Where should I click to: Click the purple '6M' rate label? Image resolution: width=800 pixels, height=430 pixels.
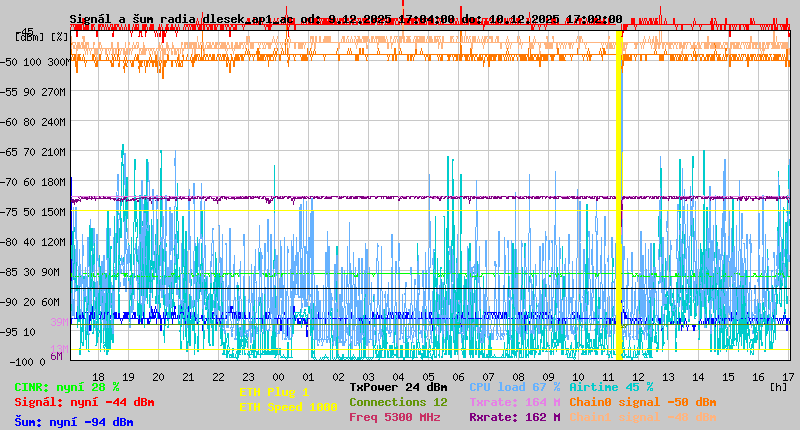coord(56,356)
